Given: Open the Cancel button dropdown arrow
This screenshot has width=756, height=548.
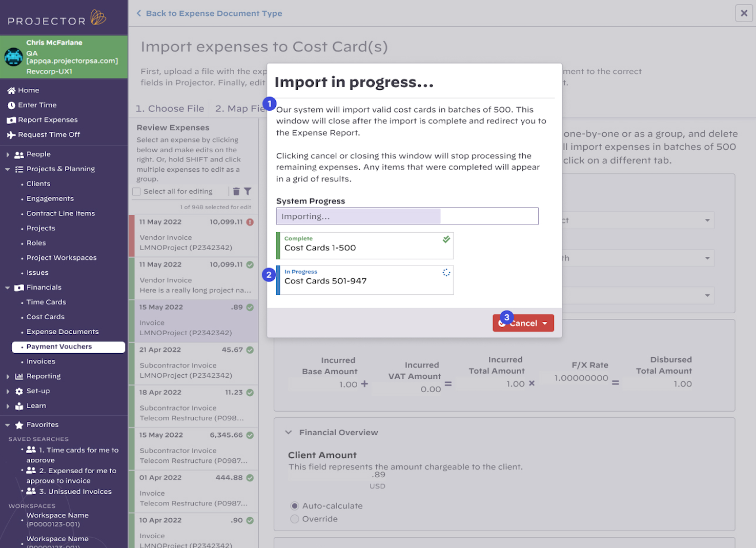Looking at the screenshot, I should [x=545, y=323].
